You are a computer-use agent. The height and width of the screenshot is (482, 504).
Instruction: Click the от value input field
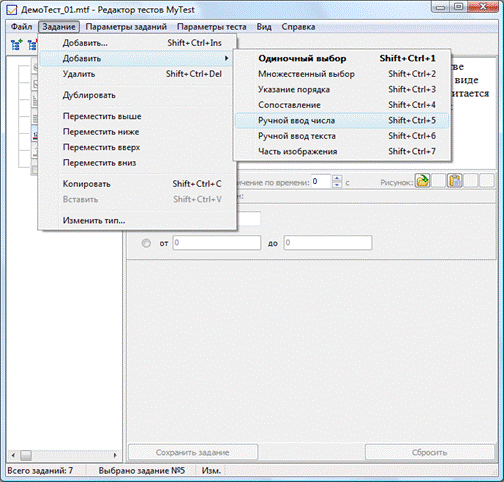tap(217, 243)
